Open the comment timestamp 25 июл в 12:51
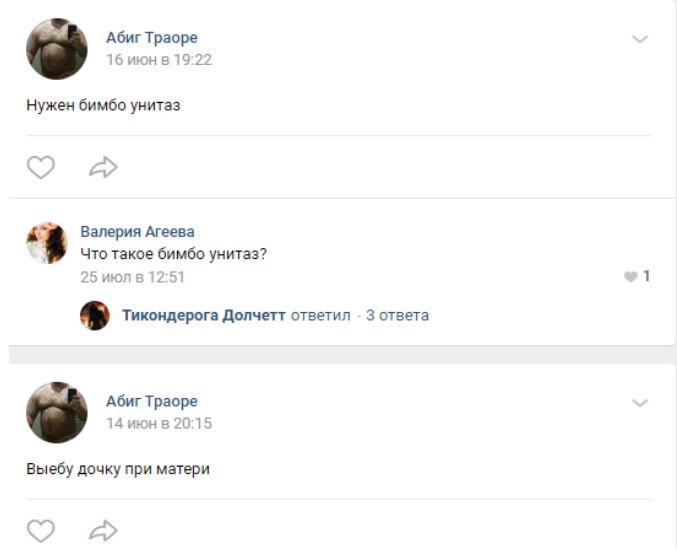This screenshot has height=556, width=677. coord(133,277)
